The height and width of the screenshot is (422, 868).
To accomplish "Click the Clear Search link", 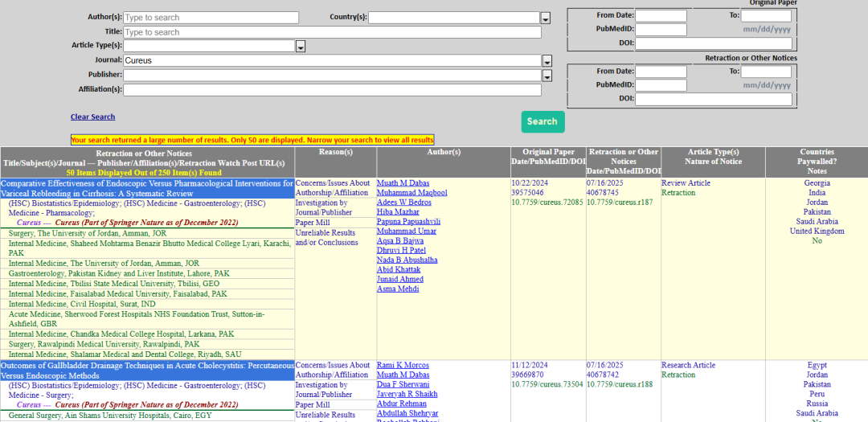I will pos(92,117).
